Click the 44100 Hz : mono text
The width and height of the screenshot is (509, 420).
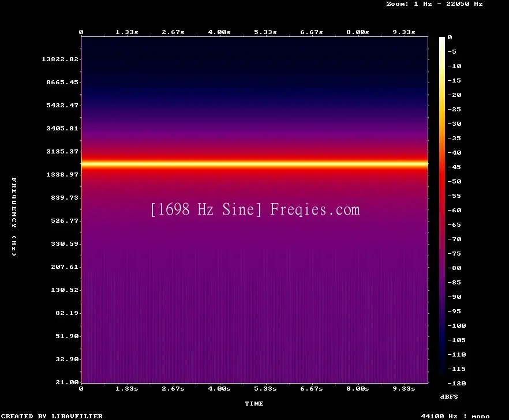coord(455,416)
